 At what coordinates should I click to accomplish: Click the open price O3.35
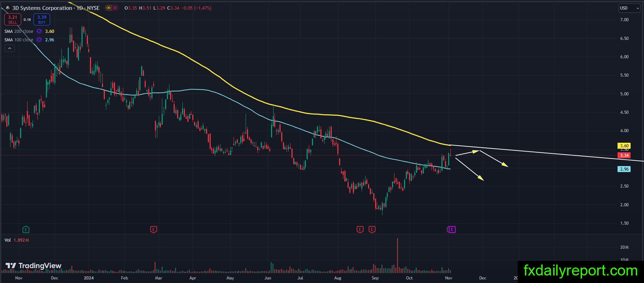pos(131,8)
